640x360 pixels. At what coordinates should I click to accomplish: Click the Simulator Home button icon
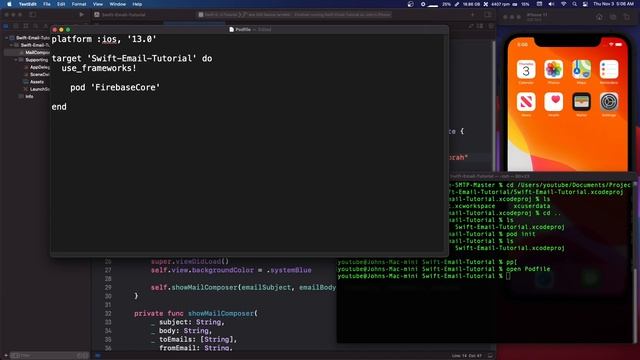tap(599, 17)
